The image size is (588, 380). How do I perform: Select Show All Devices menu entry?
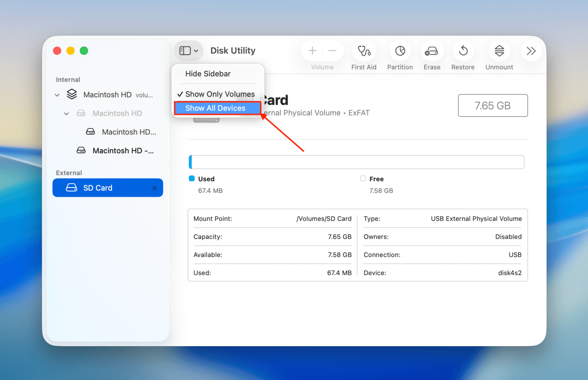[217, 108]
